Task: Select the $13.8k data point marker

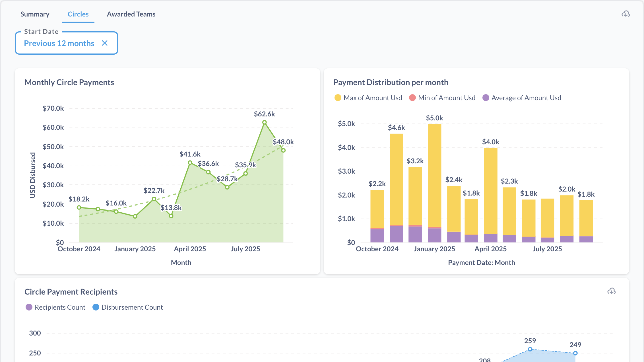Action: point(171,216)
